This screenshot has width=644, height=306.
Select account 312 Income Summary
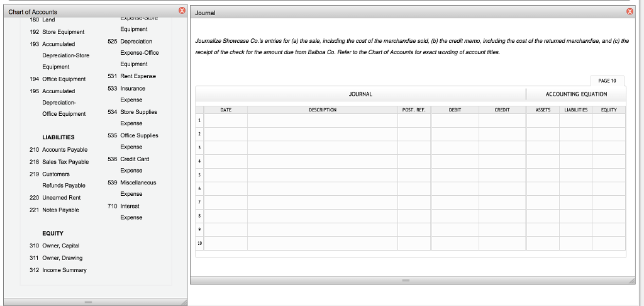[64, 270]
